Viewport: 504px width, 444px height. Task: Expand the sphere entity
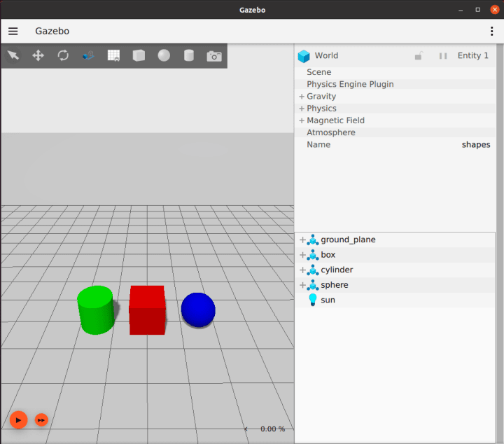coord(302,285)
